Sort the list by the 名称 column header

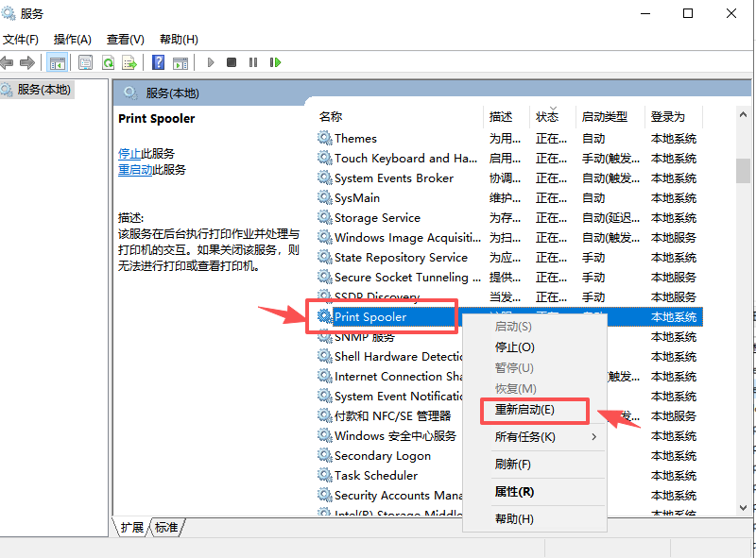[x=331, y=116]
